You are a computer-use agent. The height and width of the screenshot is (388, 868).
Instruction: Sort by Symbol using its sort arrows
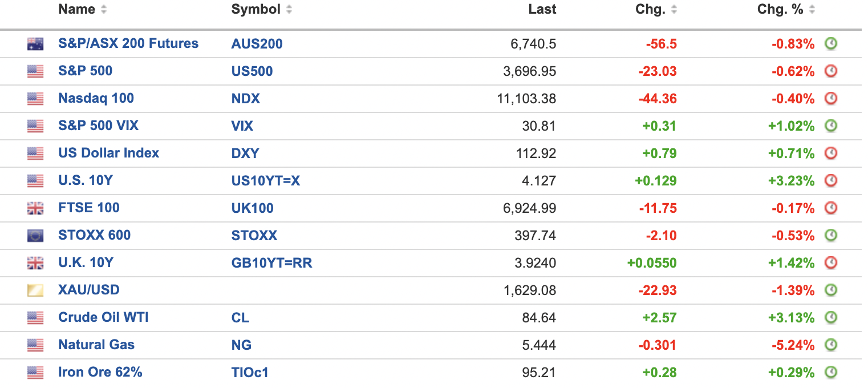pos(289,10)
